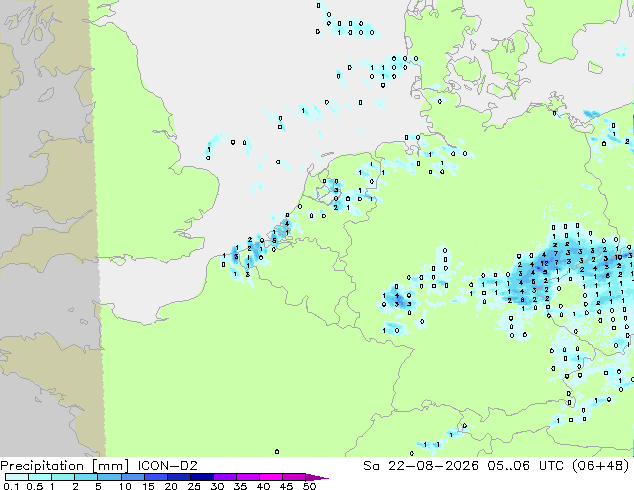Click the legend label '0.1'
634x490 pixels.
[11, 486]
